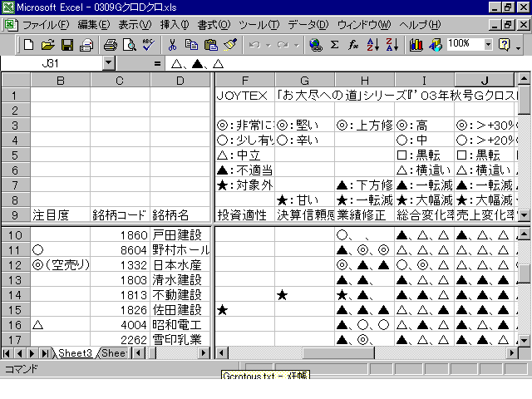Click horizontal scrollbar thumb in right pane
Screen dimensions: 532x399
(338, 353)
